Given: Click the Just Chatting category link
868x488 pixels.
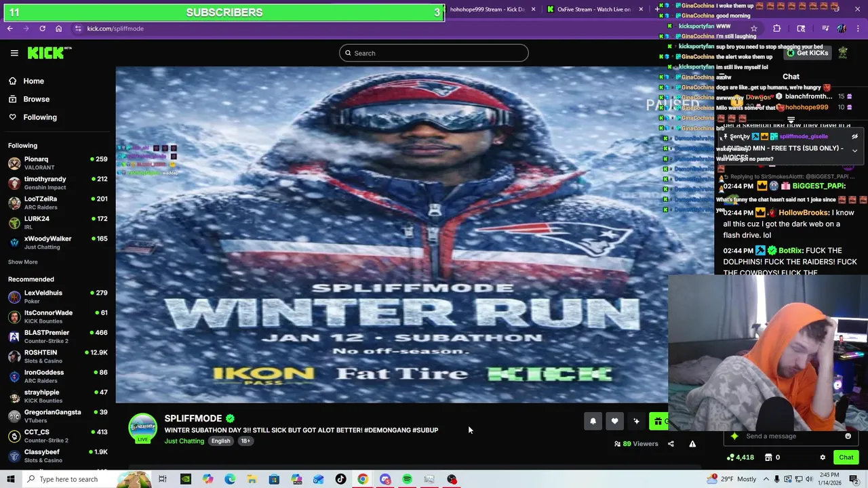Looking at the screenshot, I should click(x=184, y=441).
